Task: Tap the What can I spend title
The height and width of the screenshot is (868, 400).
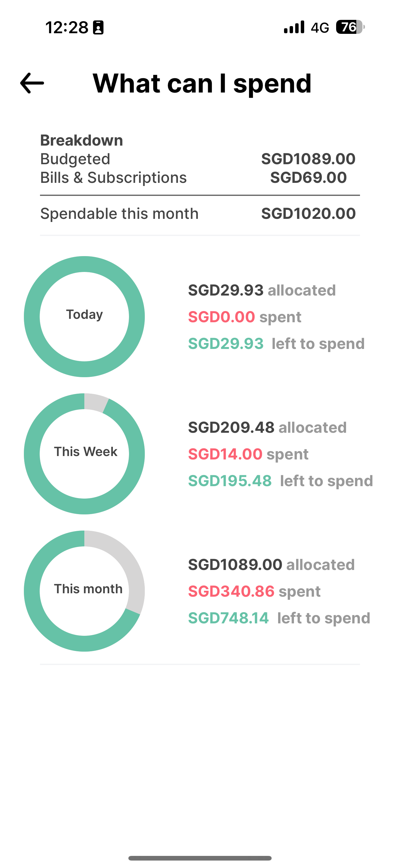Action: click(x=202, y=83)
